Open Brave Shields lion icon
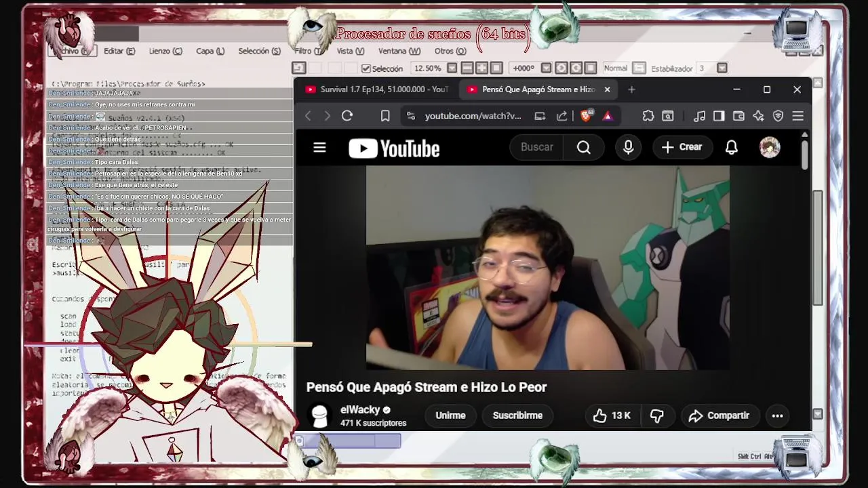Image resolution: width=868 pixels, height=488 pixels. [586, 116]
